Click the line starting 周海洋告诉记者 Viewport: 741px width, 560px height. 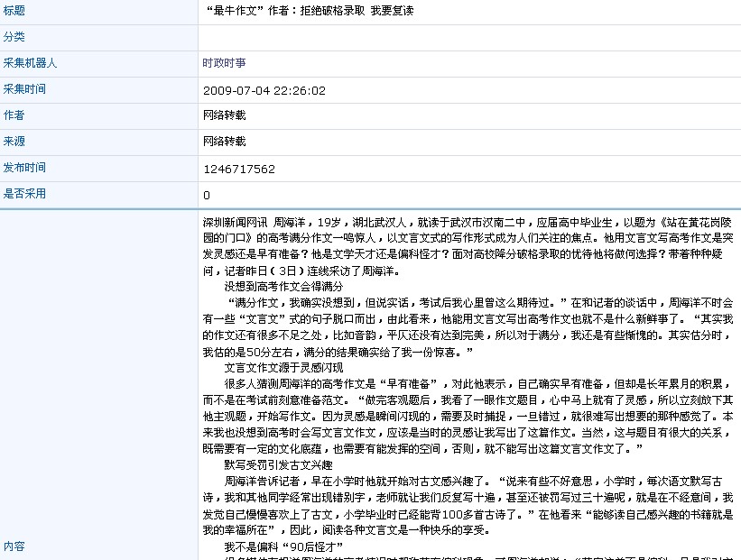473,482
